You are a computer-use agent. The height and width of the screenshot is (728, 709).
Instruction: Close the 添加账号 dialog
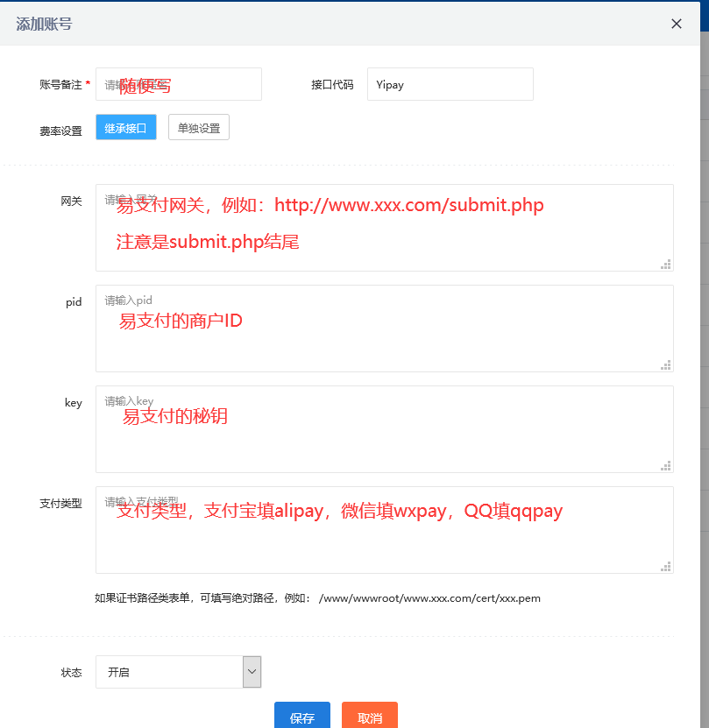676,24
